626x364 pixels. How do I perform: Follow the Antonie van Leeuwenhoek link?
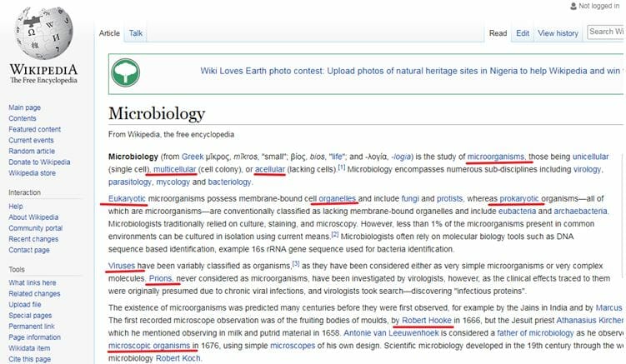(x=391, y=333)
